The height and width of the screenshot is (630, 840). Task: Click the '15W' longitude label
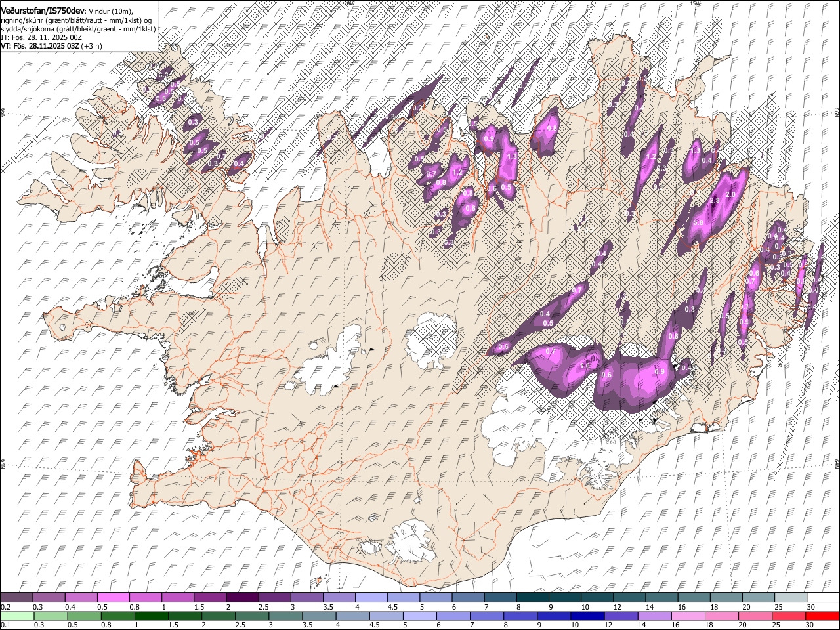coord(695,3)
